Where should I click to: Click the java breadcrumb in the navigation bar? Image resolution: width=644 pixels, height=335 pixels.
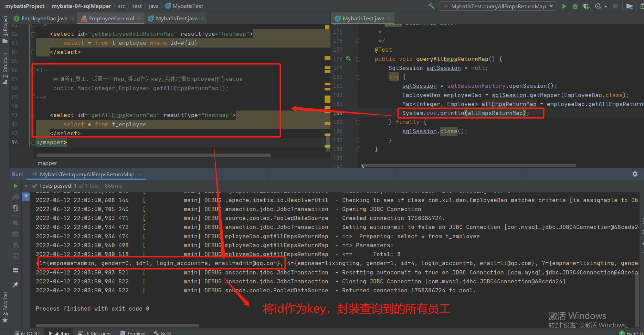point(154,6)
